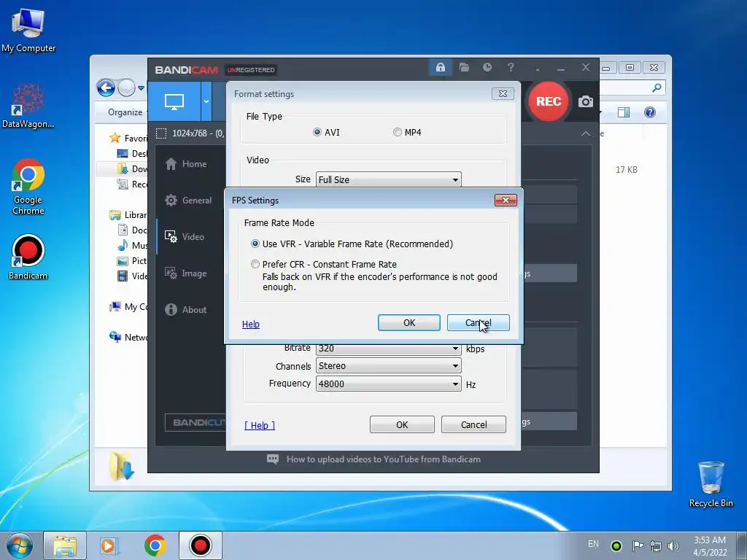Viewport: 747px width, 560px height.
Task: Click OK in Format settings dialog
Action: click(402, 424)
